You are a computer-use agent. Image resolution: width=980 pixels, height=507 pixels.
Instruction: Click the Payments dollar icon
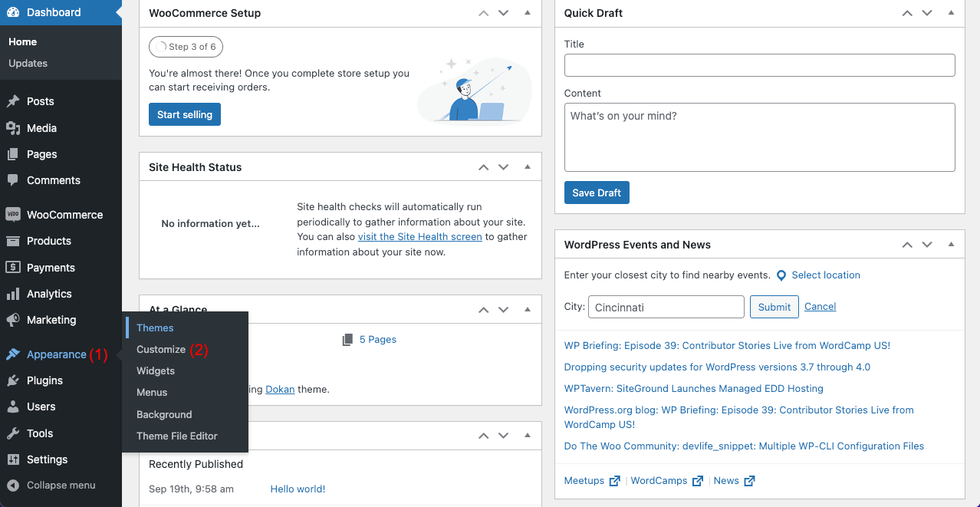13,268
